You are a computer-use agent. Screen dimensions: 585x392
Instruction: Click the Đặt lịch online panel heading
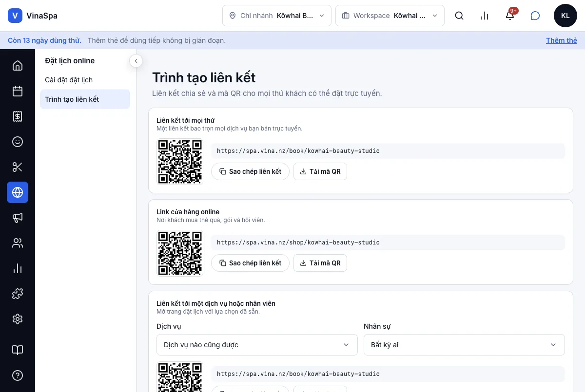click(70, 61)
